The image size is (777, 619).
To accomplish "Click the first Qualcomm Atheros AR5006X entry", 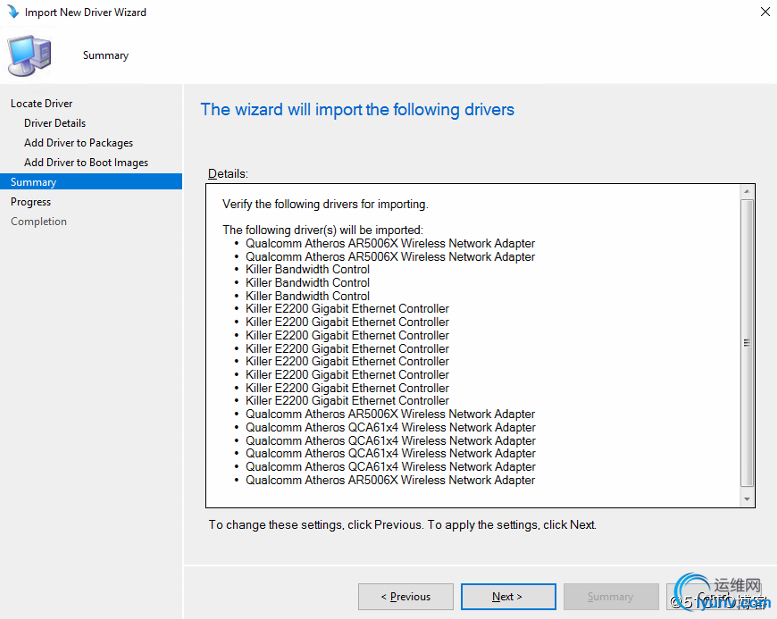I will click(390, 243).
